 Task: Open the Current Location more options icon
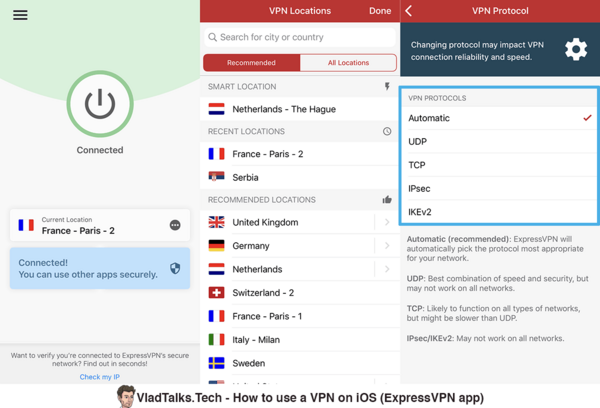[x=175, y=225]
